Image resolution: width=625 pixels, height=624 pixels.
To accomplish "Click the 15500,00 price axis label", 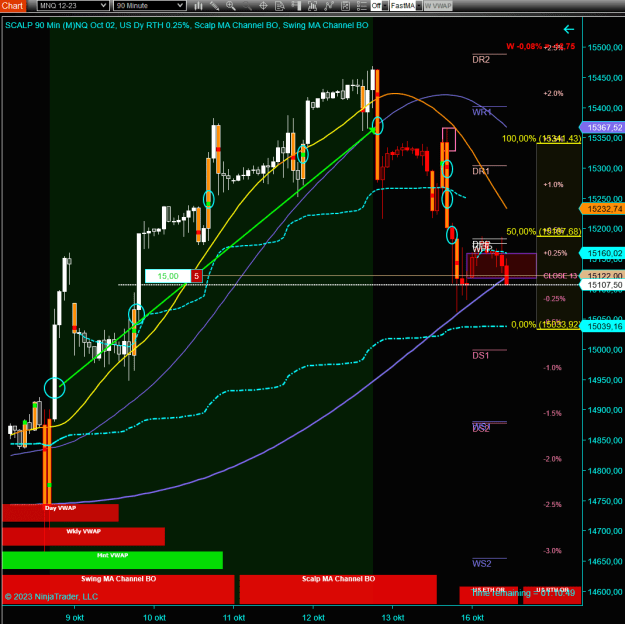I will (x=605, y=47).
